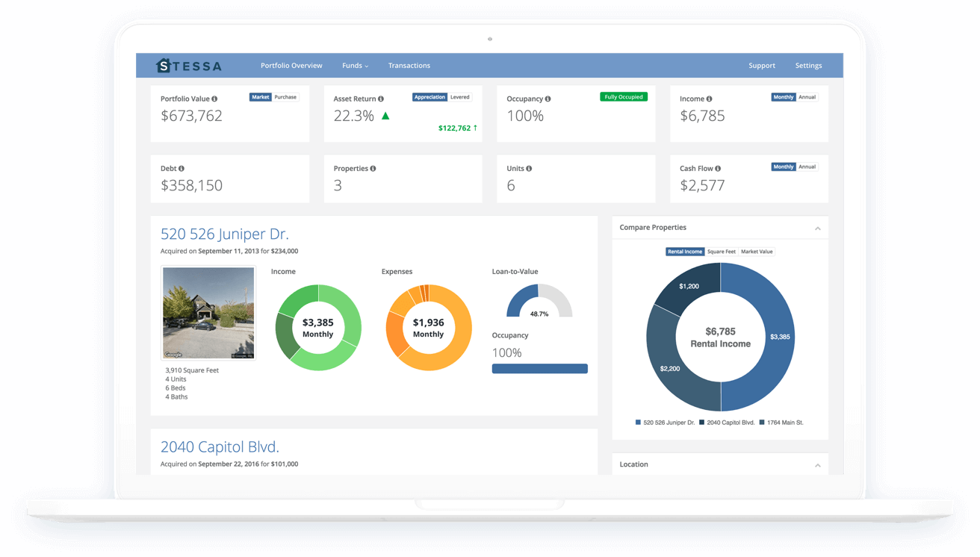980x557 pixels.
Task: Open the Funds dropdown menu
Action: (x=355, y=66)
